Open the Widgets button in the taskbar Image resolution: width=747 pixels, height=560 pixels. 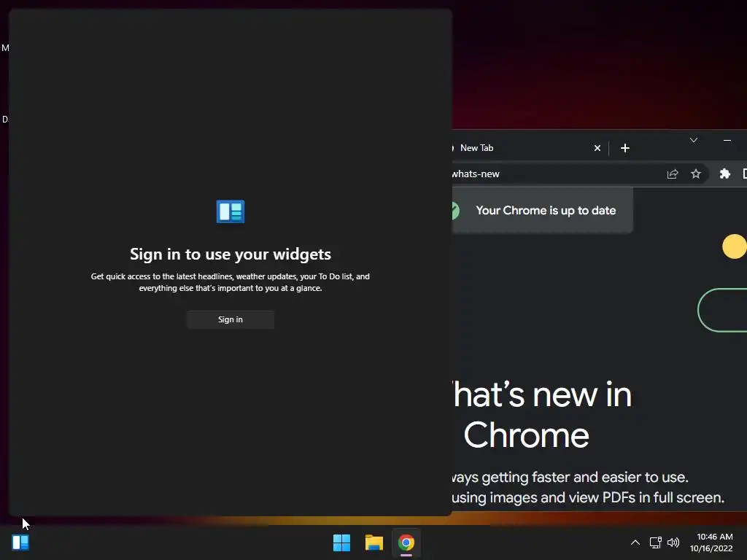(x=20, y=542)
